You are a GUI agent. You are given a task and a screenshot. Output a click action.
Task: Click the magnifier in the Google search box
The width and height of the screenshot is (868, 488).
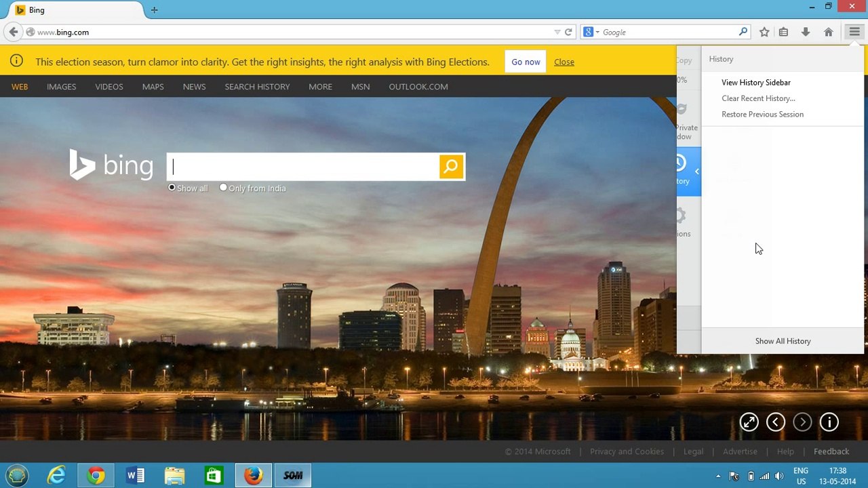coord(743,32)
